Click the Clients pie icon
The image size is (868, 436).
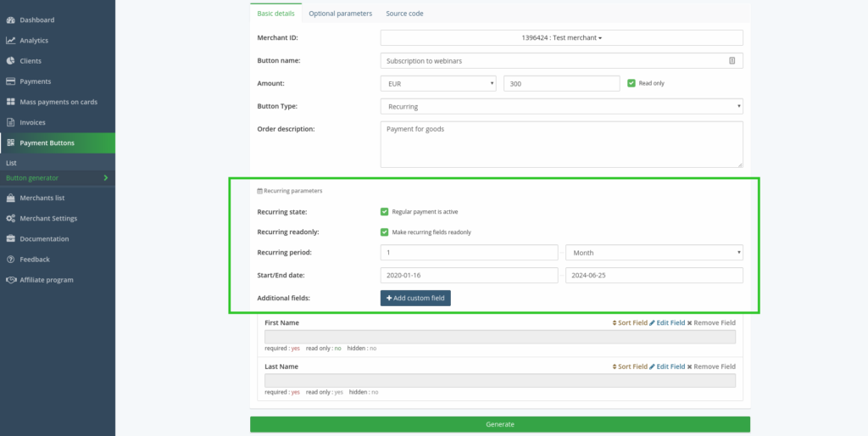10,61
